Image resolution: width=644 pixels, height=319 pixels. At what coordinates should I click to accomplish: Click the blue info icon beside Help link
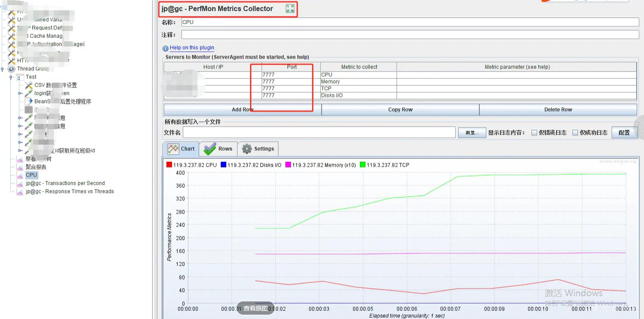tap(166, 48)
